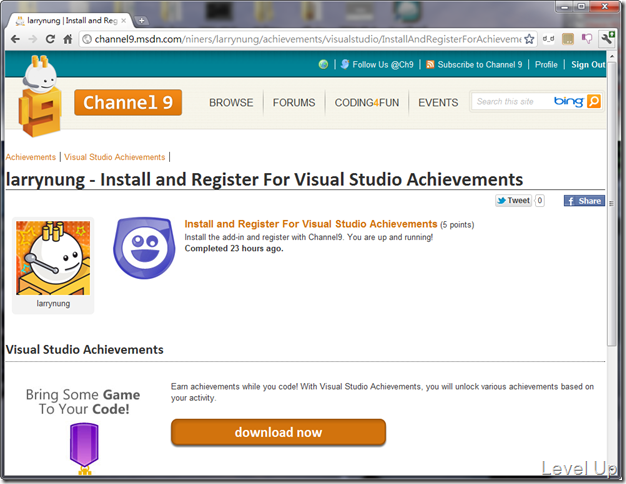Click the globe language icon in header
Screen dimensions: 626x484
tap(323, 64)
